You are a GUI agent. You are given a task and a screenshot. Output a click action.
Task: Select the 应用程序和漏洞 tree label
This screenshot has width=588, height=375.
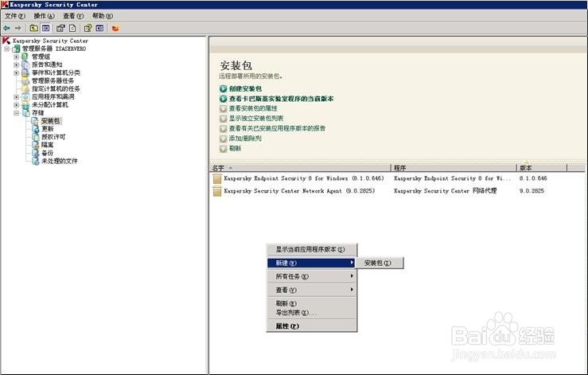[x=53, y=97]
